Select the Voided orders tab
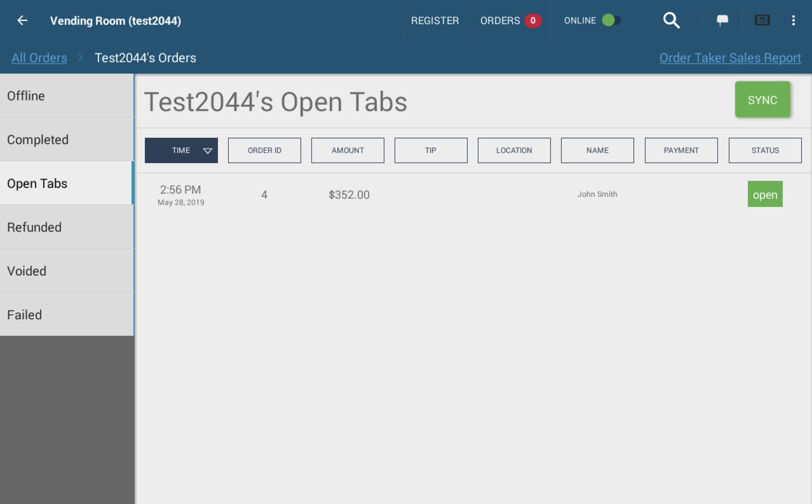Screen dimensions: 812x504 click(67, 271)
